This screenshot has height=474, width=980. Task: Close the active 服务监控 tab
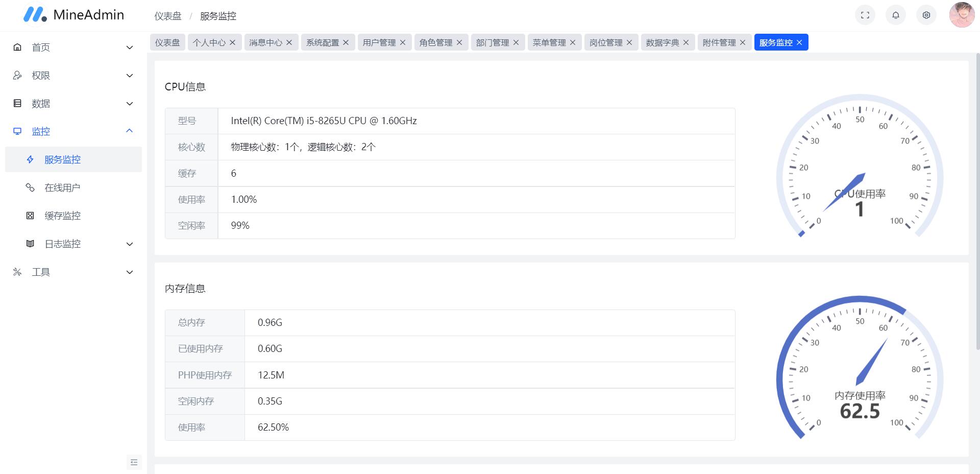pyautogui.click(x=799, y=42)
